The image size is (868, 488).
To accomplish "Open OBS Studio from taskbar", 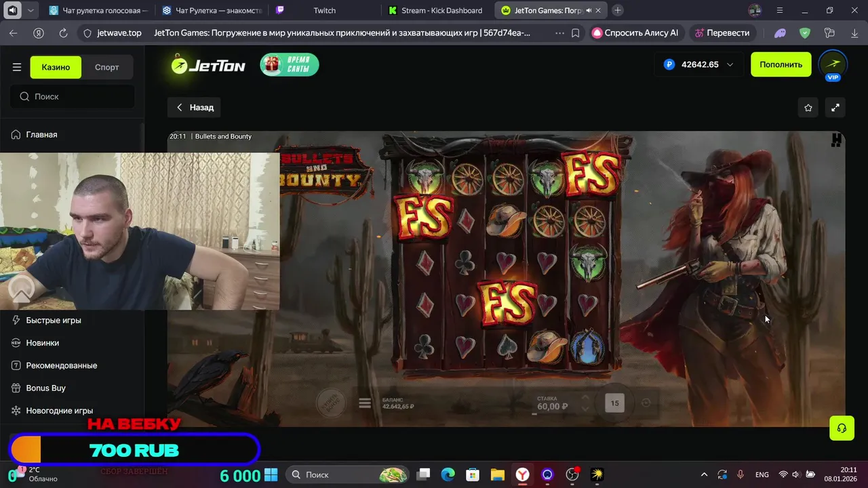I will point(572,474).
